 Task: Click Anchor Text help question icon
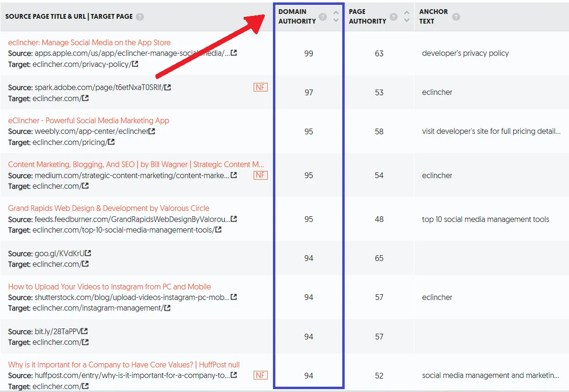(456, 17)
